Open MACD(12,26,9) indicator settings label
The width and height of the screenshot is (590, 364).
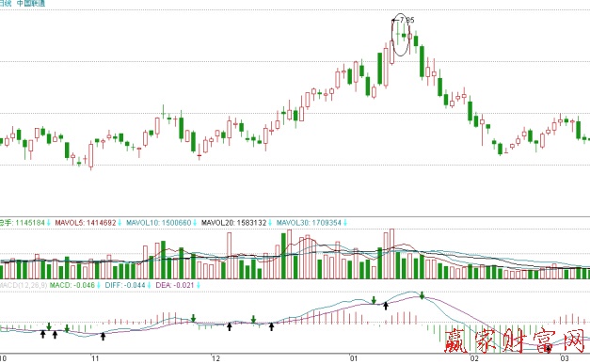click(24, 285)
